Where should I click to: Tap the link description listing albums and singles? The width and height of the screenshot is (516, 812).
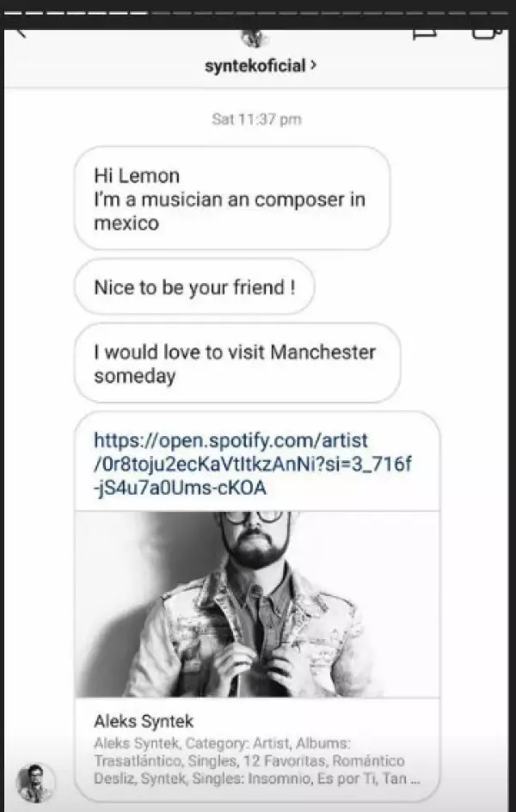249,761
